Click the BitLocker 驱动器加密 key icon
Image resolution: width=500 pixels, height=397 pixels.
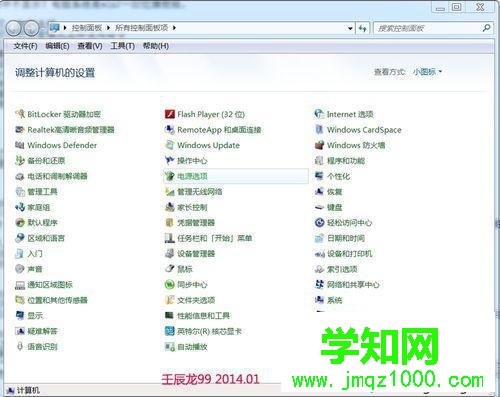click(x=20, y=114)
